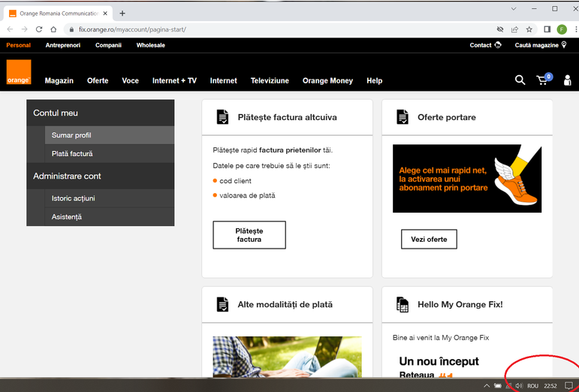The image size is (579, 392).
Task: Click the Vezi oferte button
Action: (x=429, y=240)
